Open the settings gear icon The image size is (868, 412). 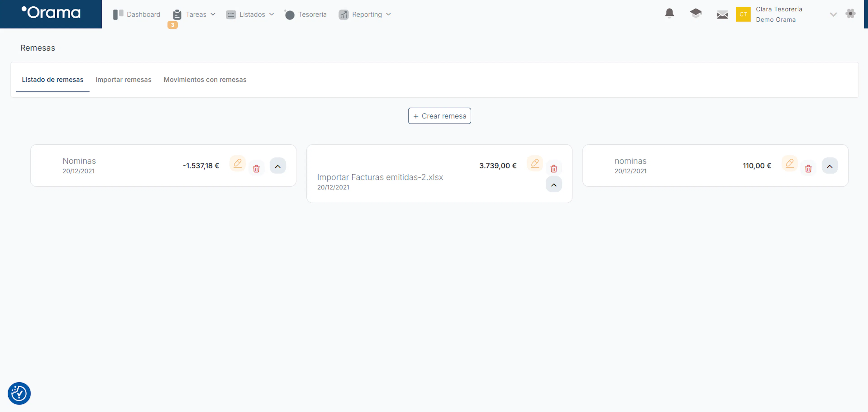pyautogui.click(x=850, y=14)
